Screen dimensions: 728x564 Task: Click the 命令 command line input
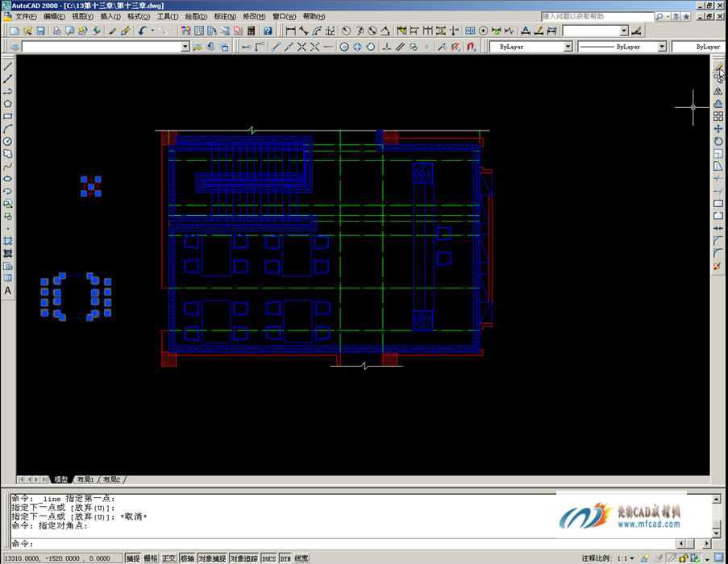[x=342, y=543]
